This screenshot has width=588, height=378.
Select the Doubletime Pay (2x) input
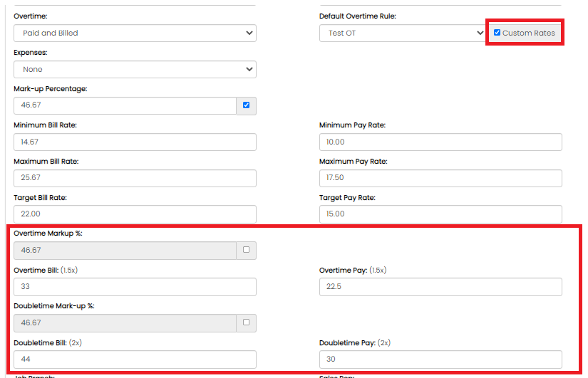[x=440, y=359]
